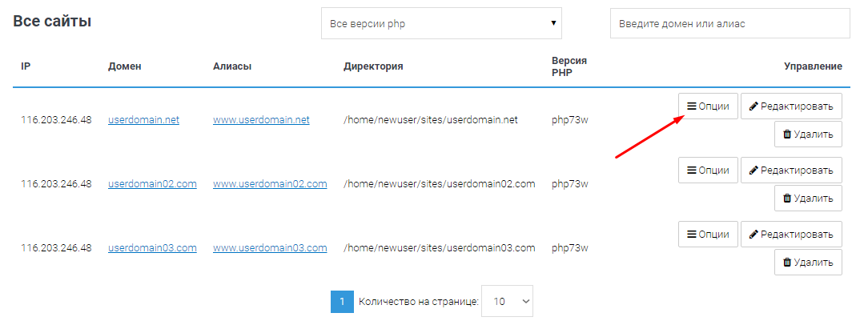This screenshot has width=868, height=325.
Task: Go to page 1 in pagination
Action: pyautogui.click(x=342, y=302)
